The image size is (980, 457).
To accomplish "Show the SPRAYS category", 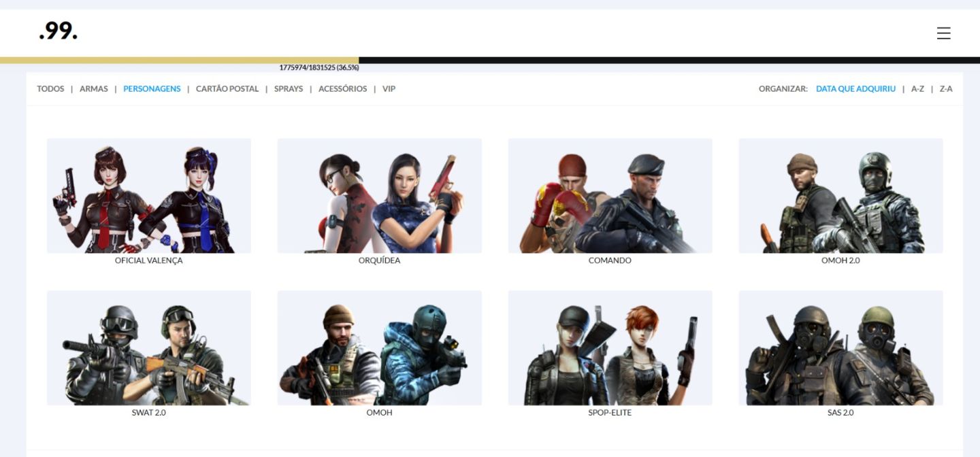I will [x=289, y=89].
